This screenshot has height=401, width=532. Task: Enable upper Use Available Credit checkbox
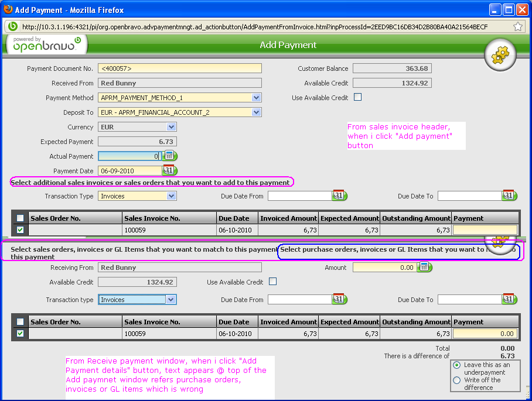[357, 97]
